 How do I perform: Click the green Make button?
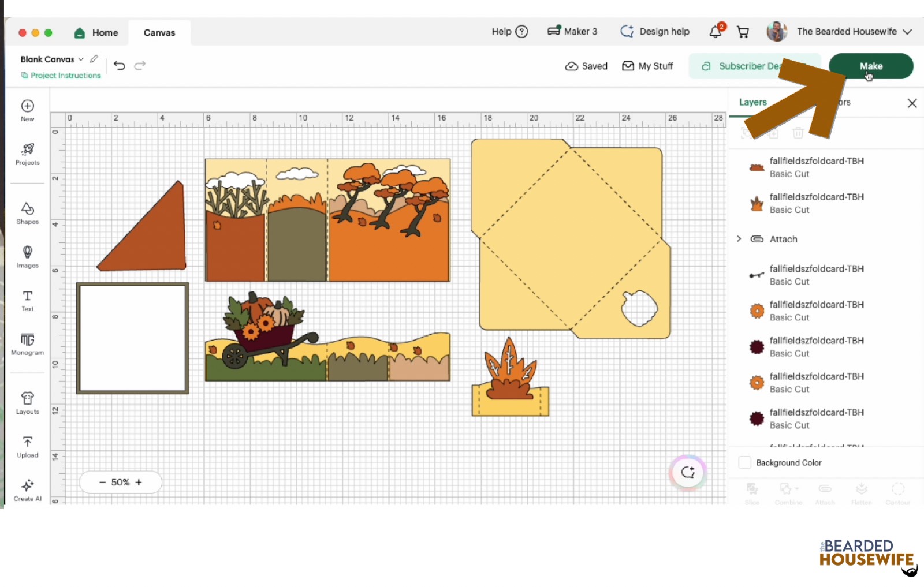point(871,66)
